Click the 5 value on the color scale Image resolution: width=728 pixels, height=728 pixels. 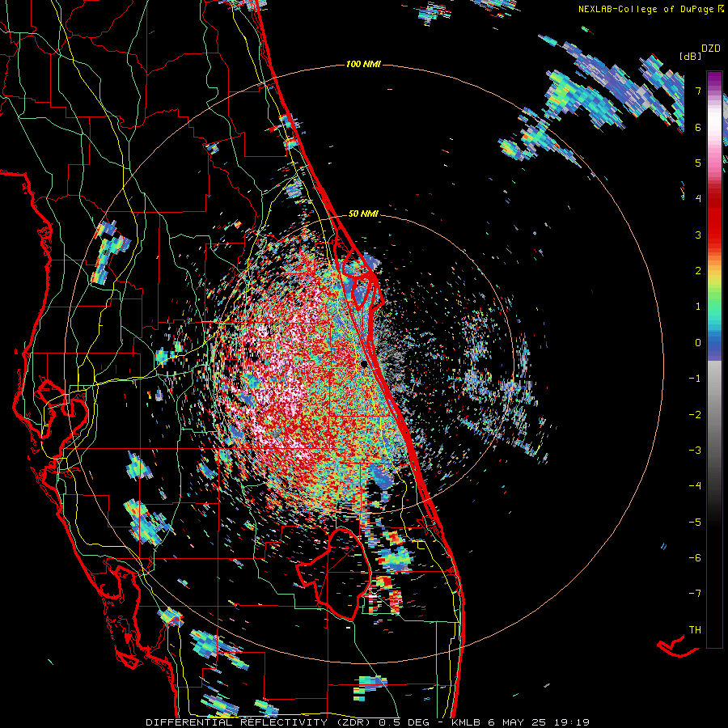(x=698, y=163)
